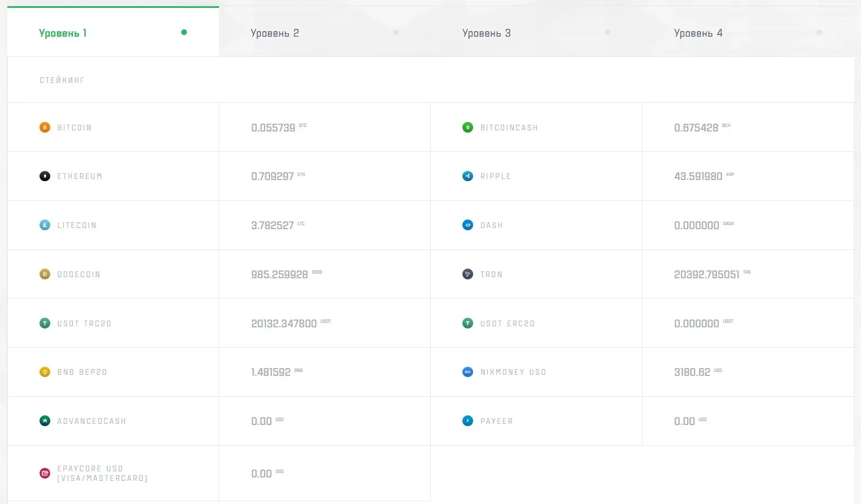861x504 pixels.
Task: Click the Litecoin coin icon
Action: pos(45,225)
